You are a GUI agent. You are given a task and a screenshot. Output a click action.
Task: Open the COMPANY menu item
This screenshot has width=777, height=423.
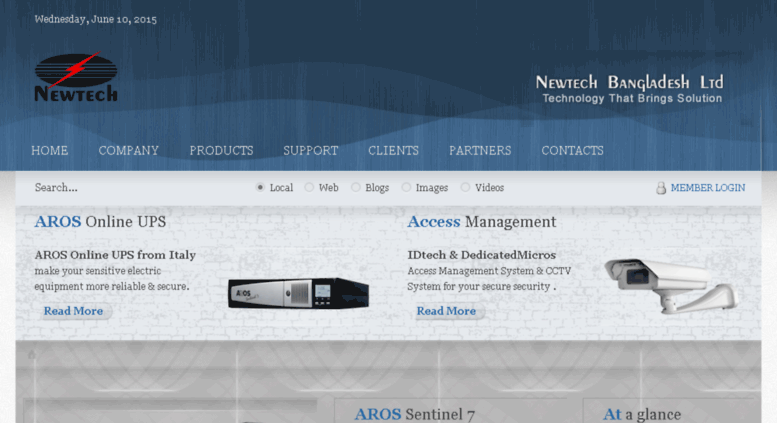[x=128, y=151]
